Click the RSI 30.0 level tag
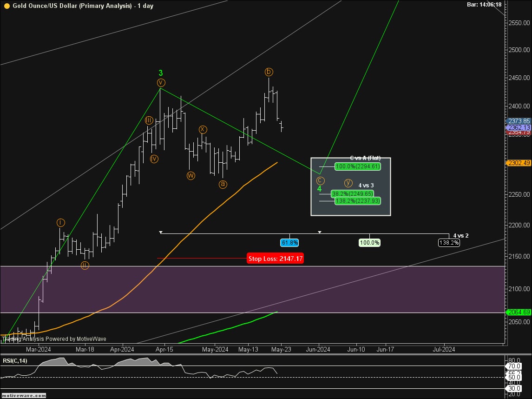 tap(514, 388)
